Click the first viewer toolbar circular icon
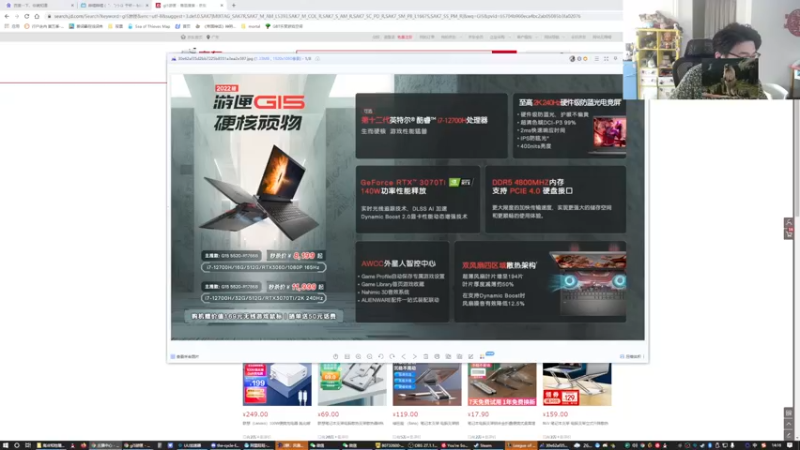 click(x=335, y=357)
